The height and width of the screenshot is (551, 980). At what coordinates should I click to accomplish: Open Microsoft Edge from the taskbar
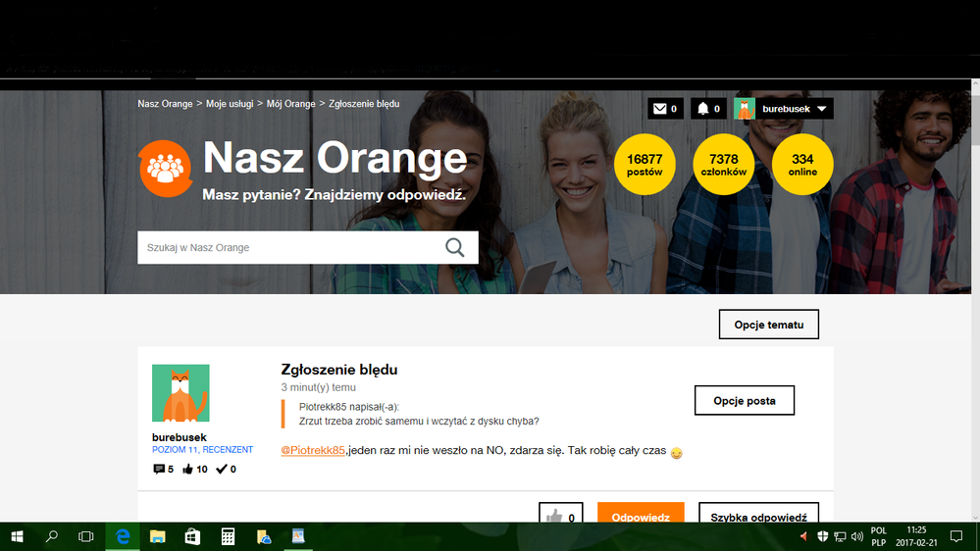coord(123,536)
